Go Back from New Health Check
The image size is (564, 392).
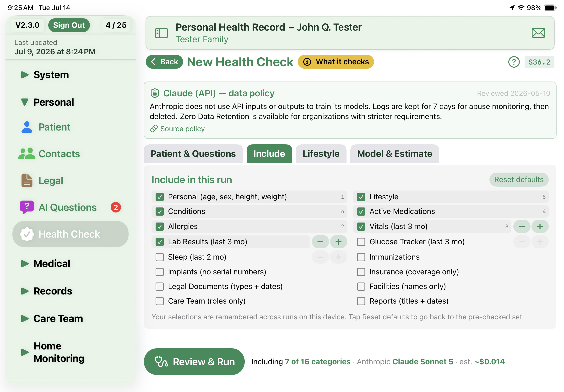(164, 62)
